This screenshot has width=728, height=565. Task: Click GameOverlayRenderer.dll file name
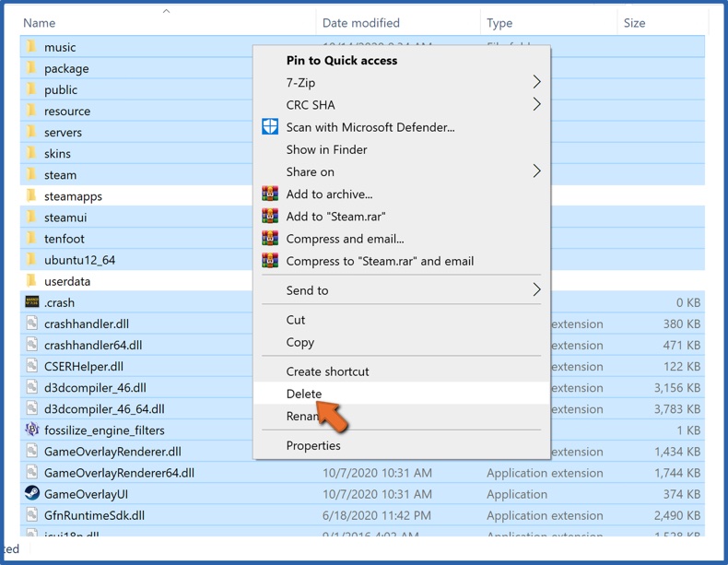click(112, 452)
